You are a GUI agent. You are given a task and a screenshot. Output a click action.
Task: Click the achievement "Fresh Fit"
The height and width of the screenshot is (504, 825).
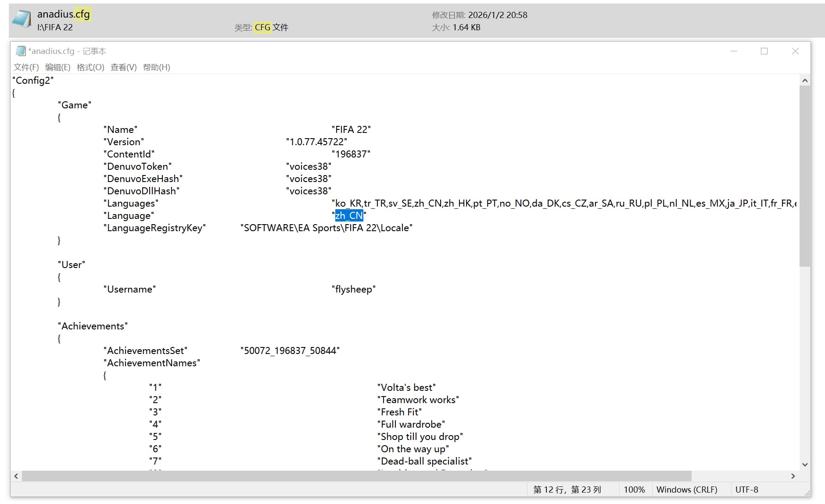click(x=399, y=412)
